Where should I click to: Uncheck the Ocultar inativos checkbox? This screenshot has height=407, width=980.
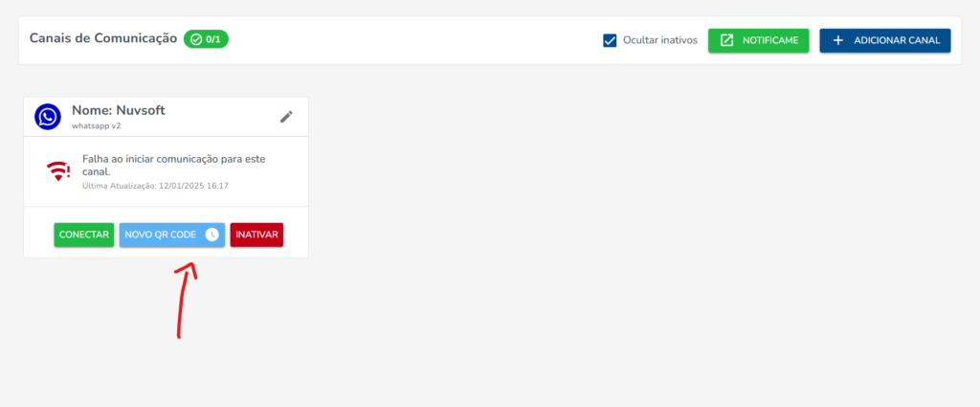coord(610,40)
